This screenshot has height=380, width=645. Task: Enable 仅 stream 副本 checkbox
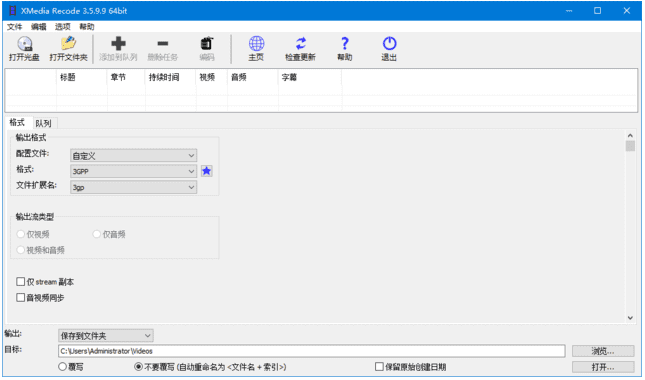21,282
